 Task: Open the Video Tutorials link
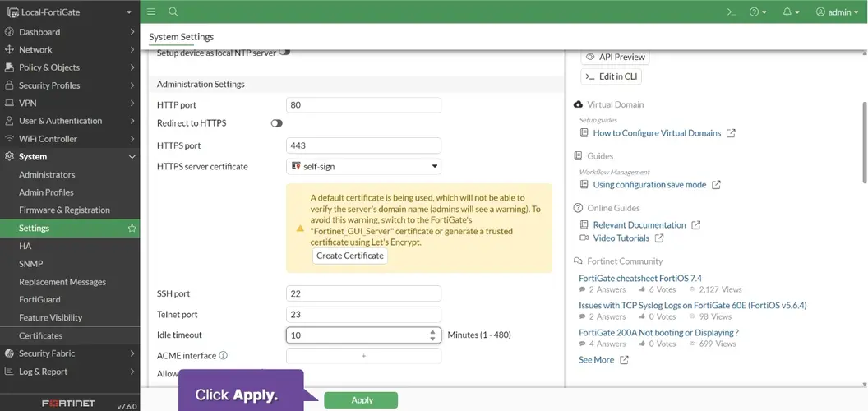tap(621, 238)
